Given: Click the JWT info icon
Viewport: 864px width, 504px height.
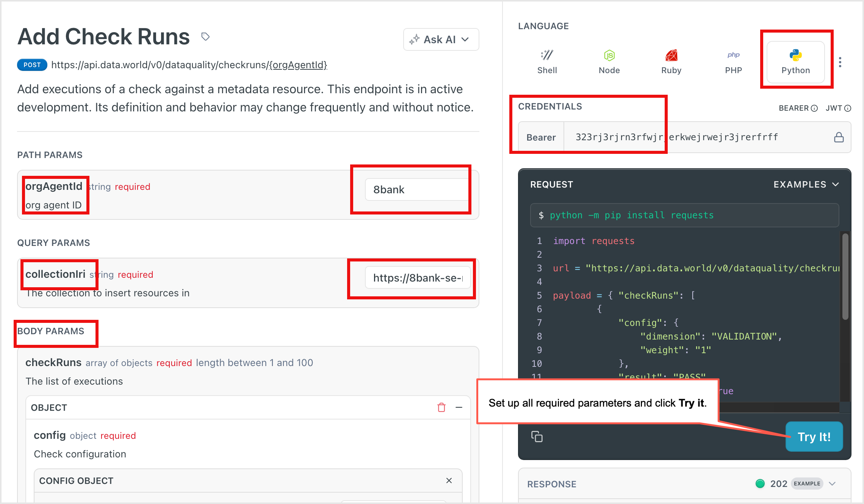Looking at the screenshot, I should click(848, 108).
